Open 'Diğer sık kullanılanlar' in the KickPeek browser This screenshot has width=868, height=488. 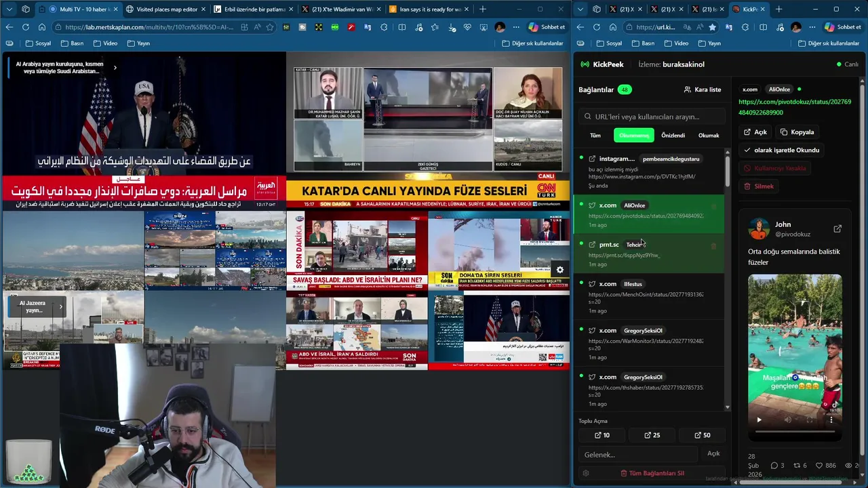(829, 43)
